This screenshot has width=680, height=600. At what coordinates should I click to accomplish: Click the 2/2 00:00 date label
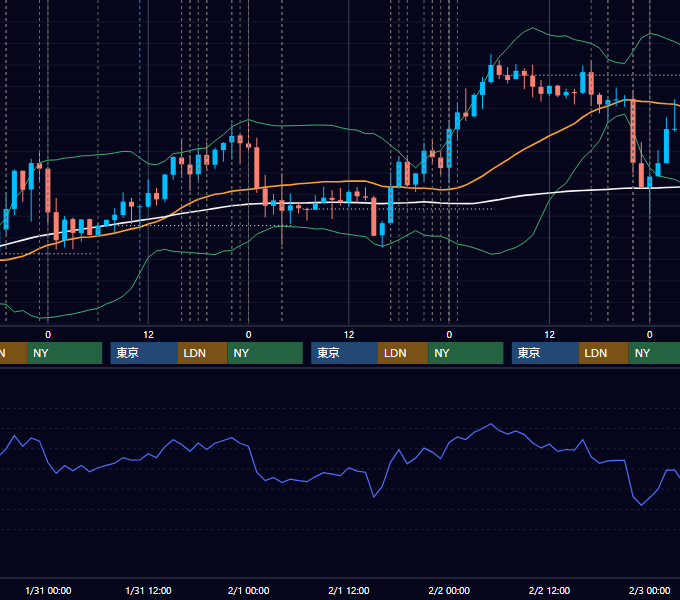click(449, 590)
